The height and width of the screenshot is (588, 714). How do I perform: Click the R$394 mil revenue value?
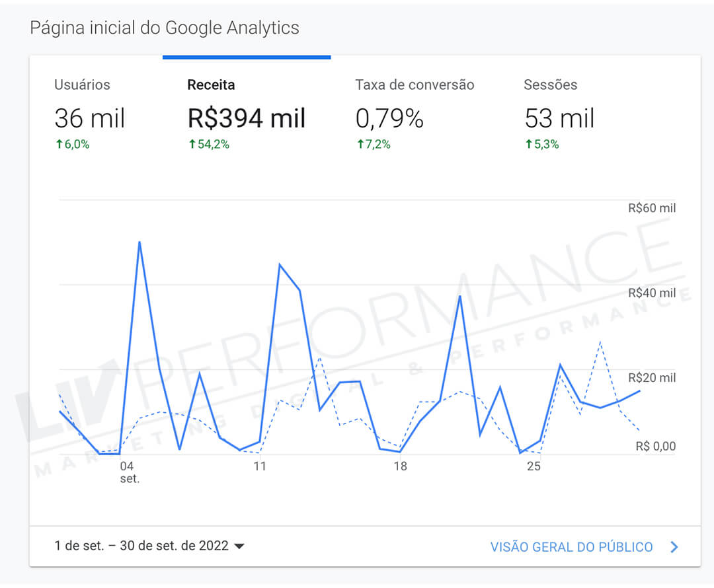(247, 118)
